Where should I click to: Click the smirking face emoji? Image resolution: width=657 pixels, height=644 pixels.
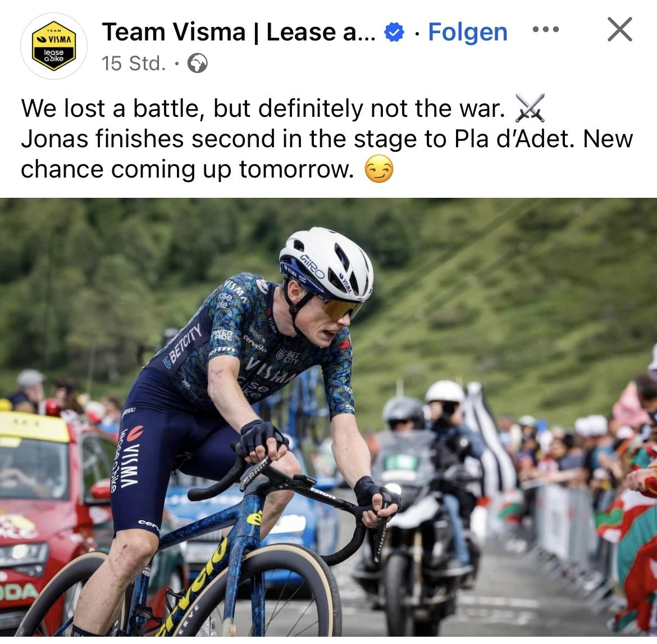[x=379, y=169]
